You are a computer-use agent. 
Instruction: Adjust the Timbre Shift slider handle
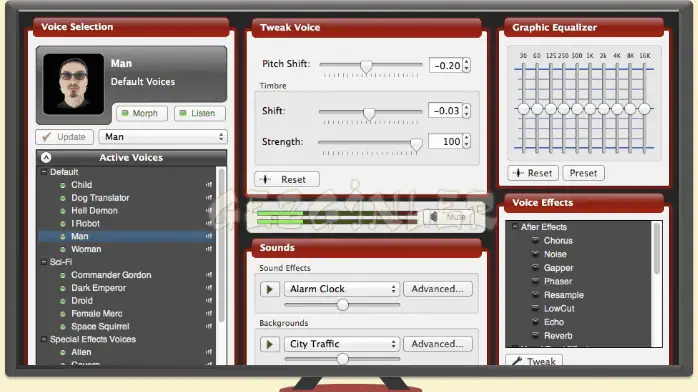(x=369, y=113)
